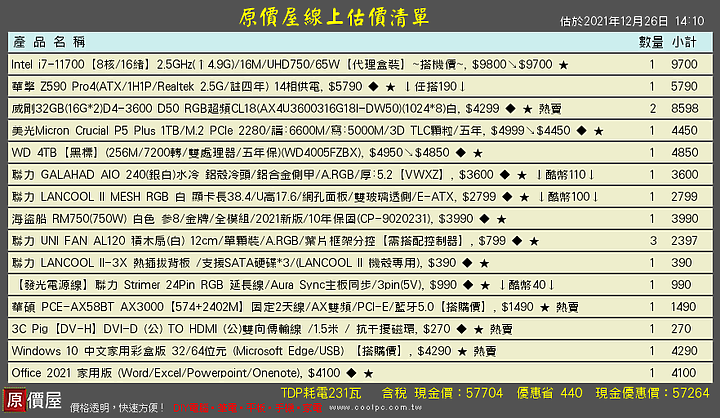720x418 pixels.
Task: Click the subtotal 990 value
Action: coord(681,285)
